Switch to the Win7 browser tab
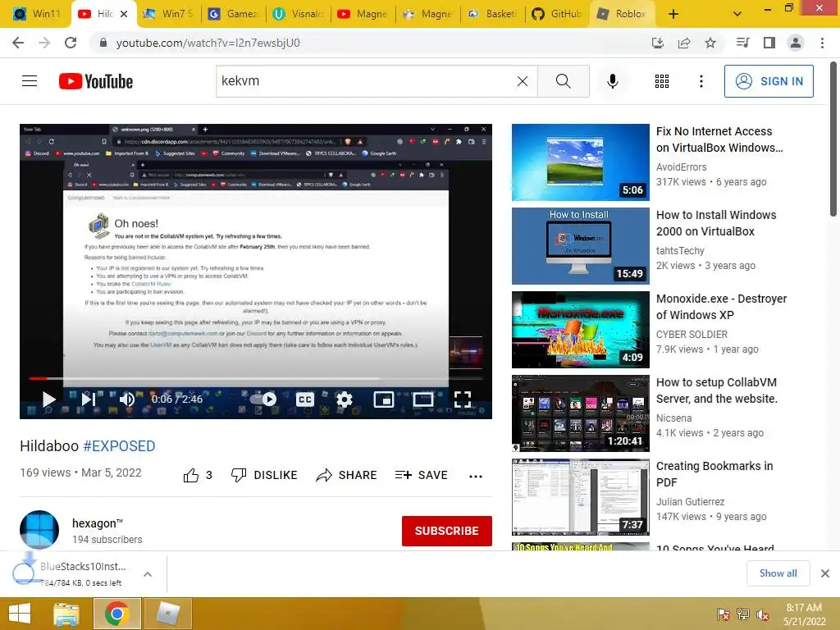The image size is (840, 630). pos(167,14)
